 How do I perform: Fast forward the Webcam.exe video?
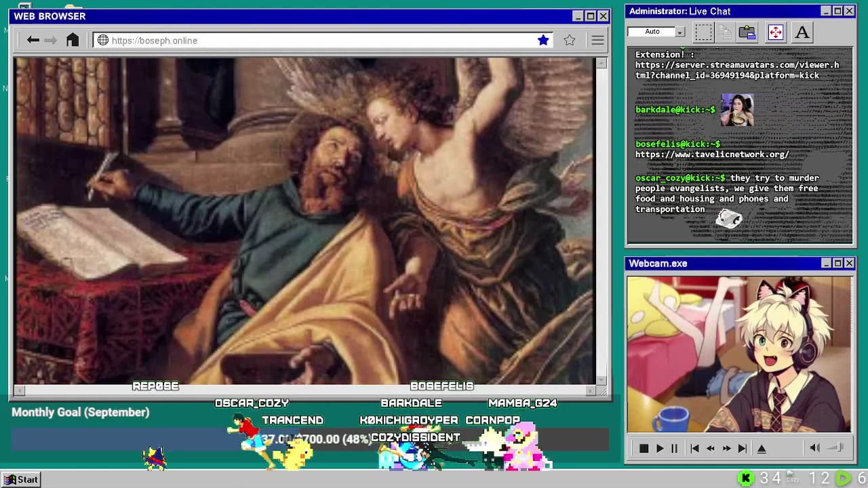click(x=726, y=448)
